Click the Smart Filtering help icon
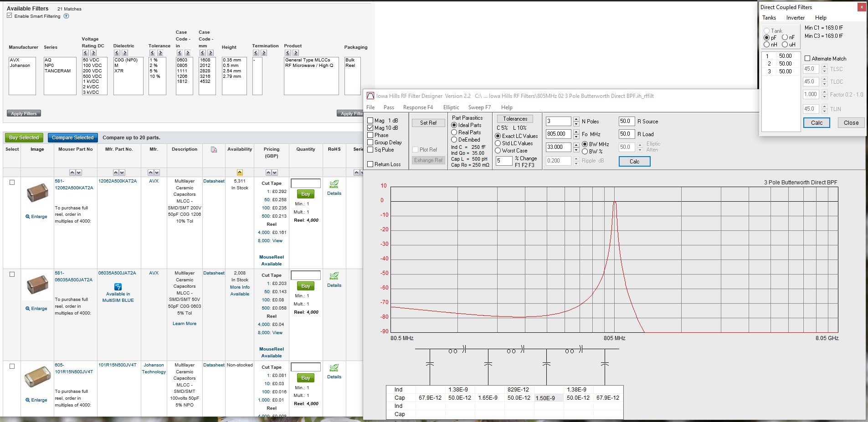 tap(66, 16)
